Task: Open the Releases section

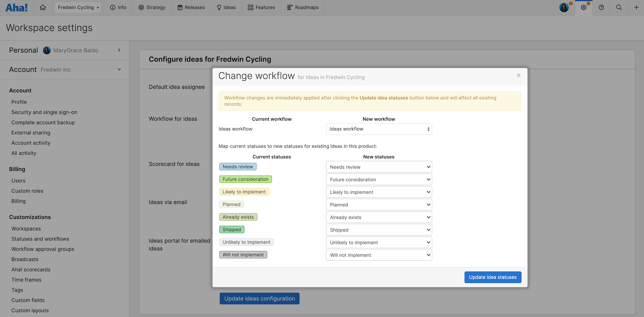Action: point(191,7)
